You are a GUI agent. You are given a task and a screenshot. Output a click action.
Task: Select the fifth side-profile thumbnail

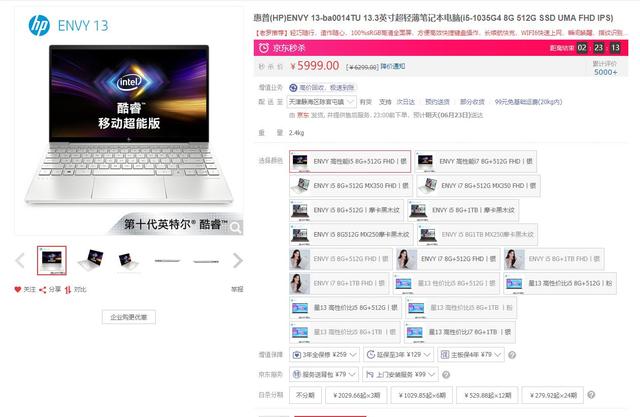pos(206,260)
